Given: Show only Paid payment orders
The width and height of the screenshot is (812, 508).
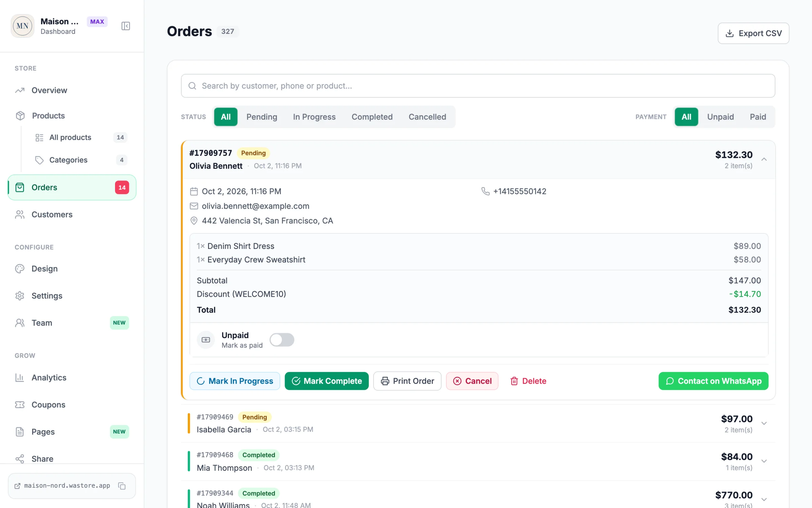Looking at the screenshot, I should tap(758, 117).
